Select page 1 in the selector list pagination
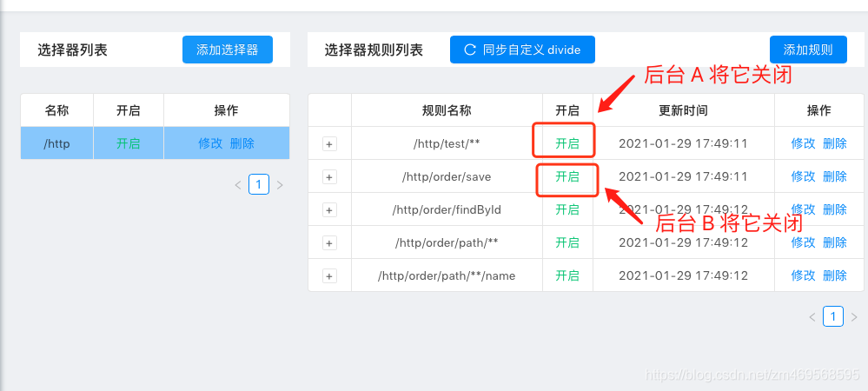 (259, 184)
